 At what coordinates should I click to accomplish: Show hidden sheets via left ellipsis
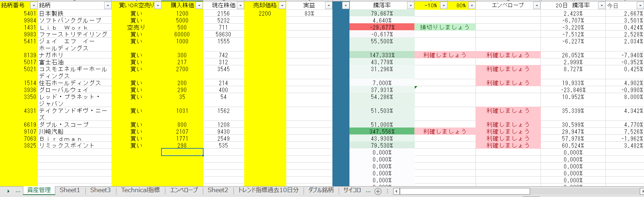click(18, 191)
